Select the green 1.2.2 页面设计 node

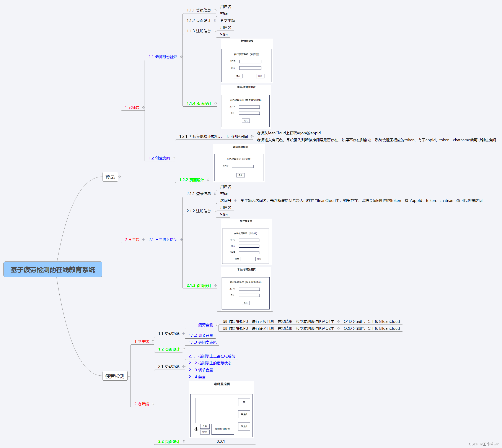[192, 180]
